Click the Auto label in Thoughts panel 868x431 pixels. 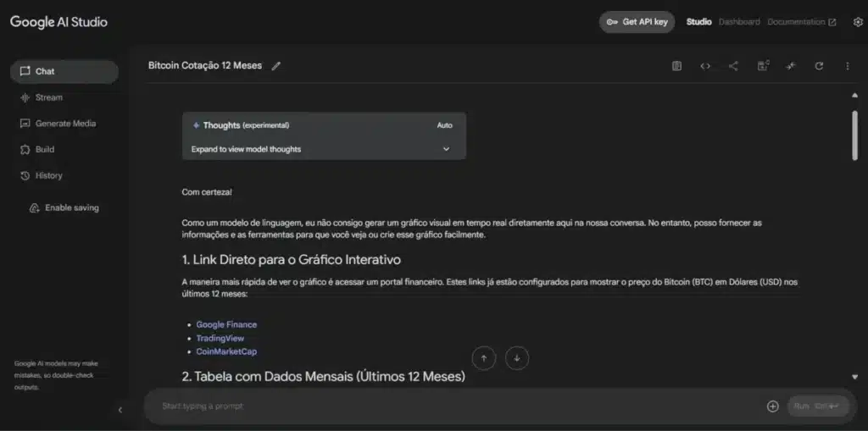[x=444, y=125]
